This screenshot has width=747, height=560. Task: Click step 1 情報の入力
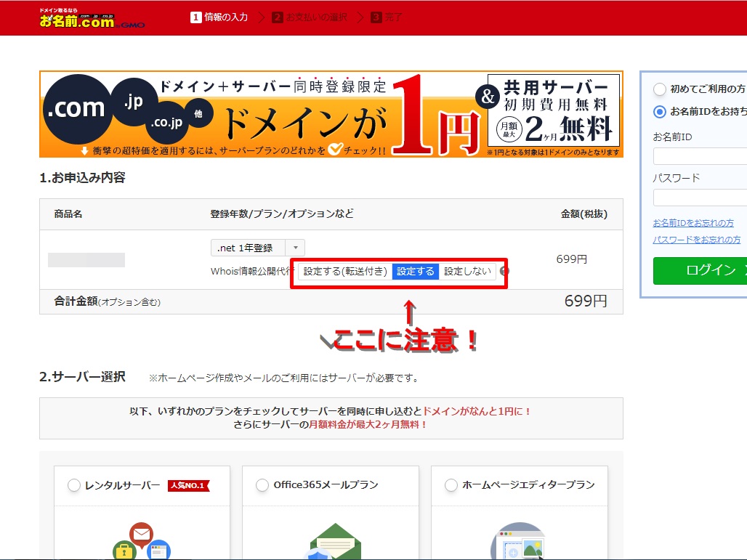click(x=219, y=17)
